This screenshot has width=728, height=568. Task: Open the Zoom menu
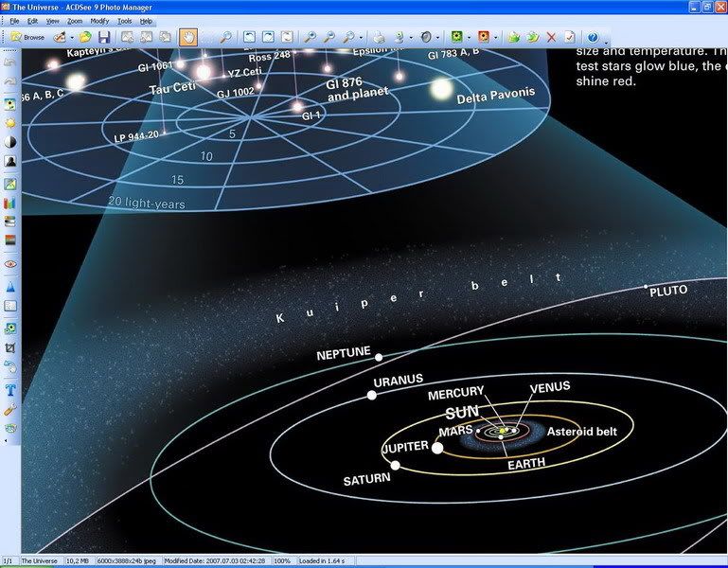(74, 21)
